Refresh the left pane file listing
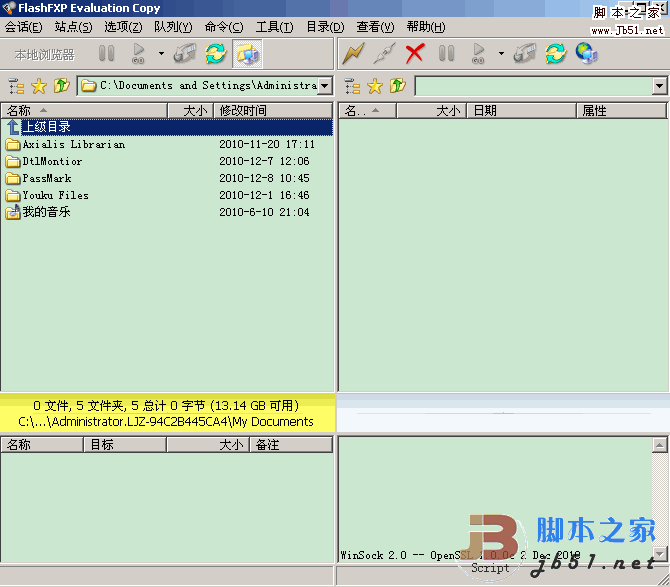Viewport: 670px width, 587px height. click(215, 54)
